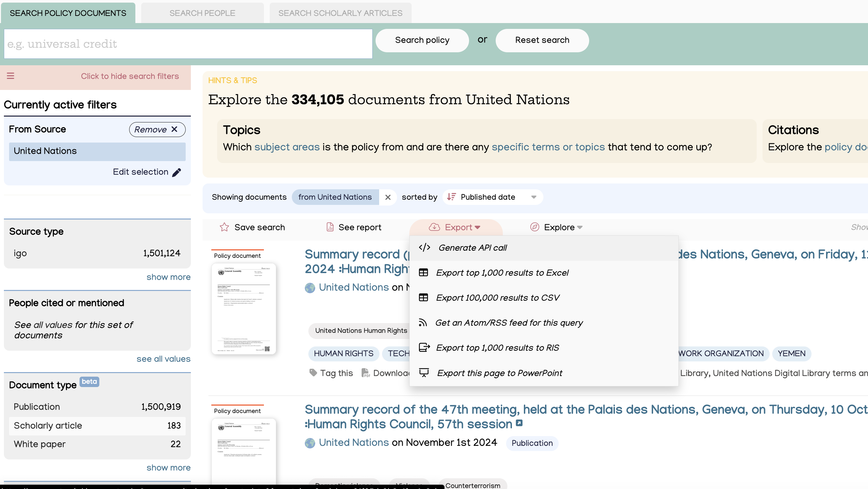Click the PowerPoint presentation screen icon
Image resolution: width=868 pixels, height=489 pixels.
[424, 373]
